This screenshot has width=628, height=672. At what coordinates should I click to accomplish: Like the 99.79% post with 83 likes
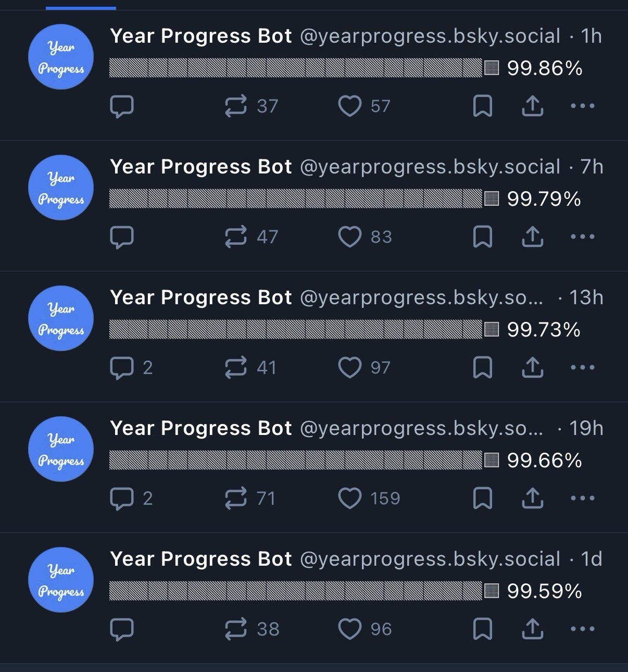click(x=349, y=237)
